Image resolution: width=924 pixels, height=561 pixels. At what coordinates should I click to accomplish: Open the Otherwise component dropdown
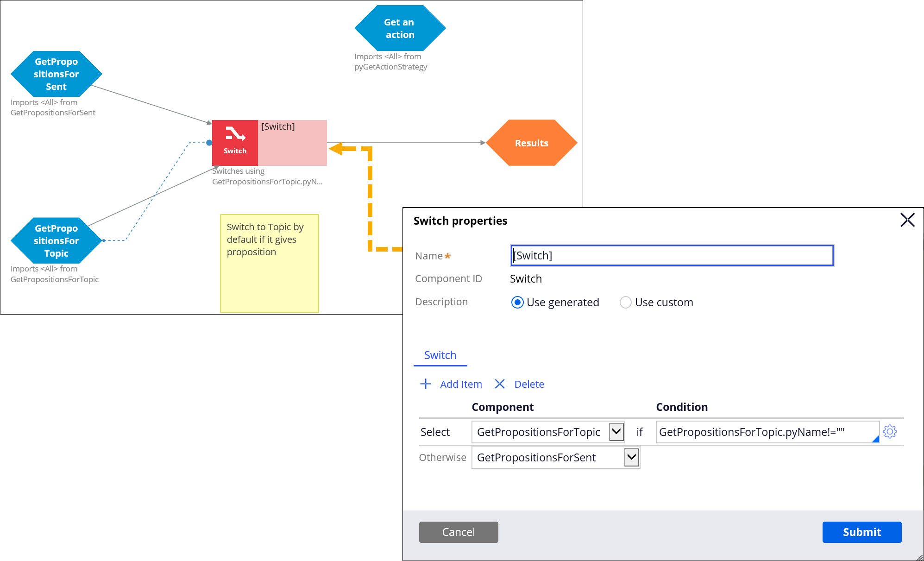(x=631, y=457)
